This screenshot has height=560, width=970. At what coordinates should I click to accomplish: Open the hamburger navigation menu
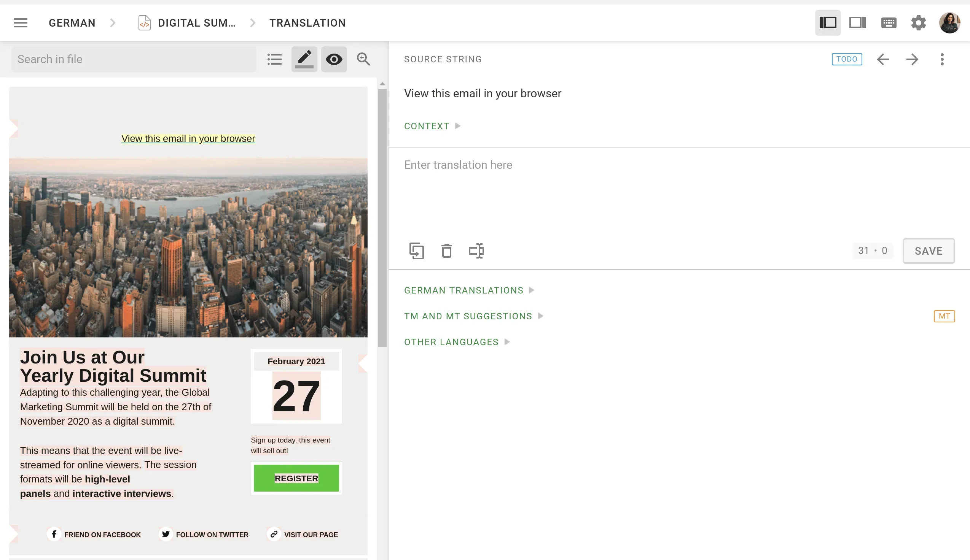[x=21, y=23]
